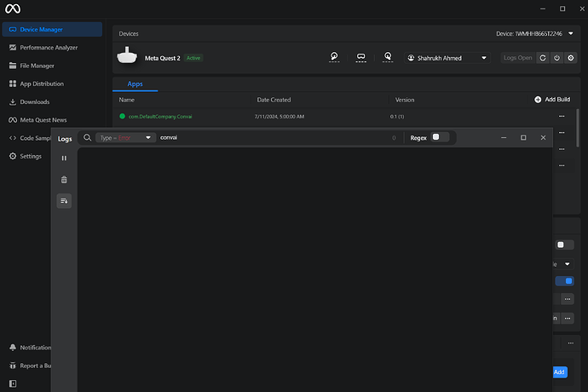Toggle the Regex switch
The width and height of the screenshot is (588, 392).
440,137
